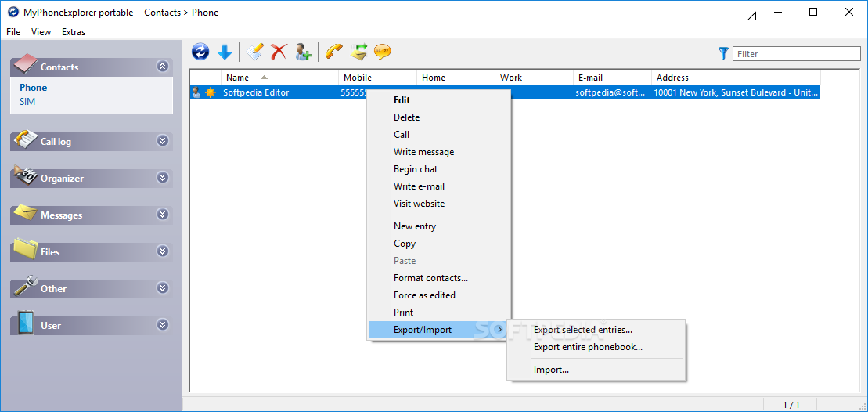Image resolution: width=868 pixels, height=412 pixels.
Task: Click the Organizer calendar icon
Action: [x=25, y=175]
